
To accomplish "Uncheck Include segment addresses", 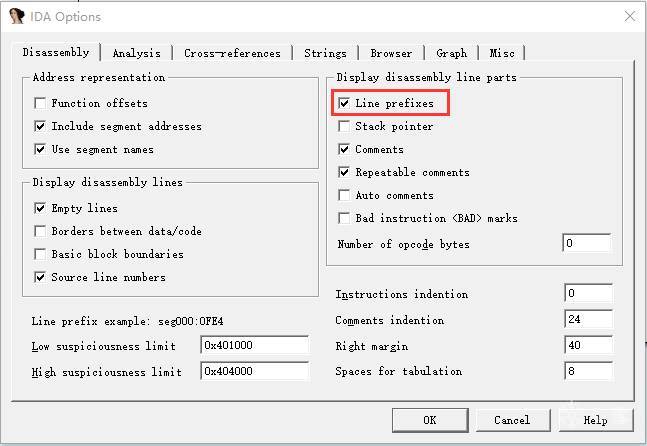I will (40, 127).
